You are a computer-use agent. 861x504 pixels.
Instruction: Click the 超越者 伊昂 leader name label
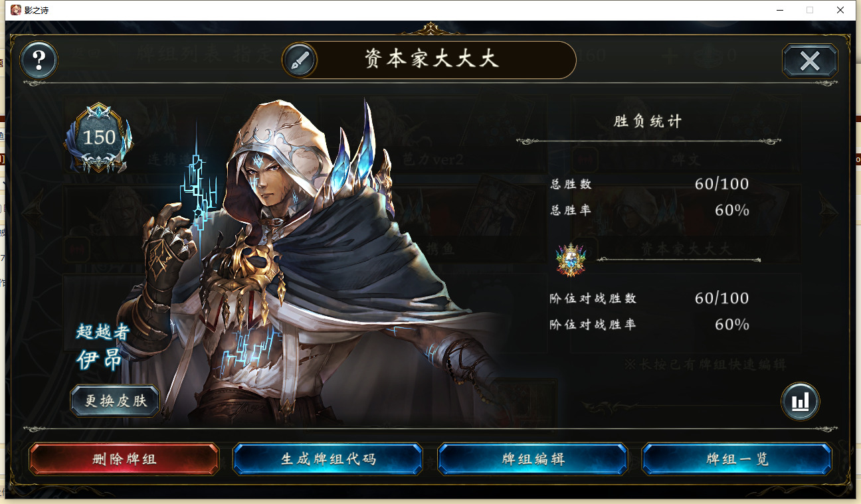[103, 346]
